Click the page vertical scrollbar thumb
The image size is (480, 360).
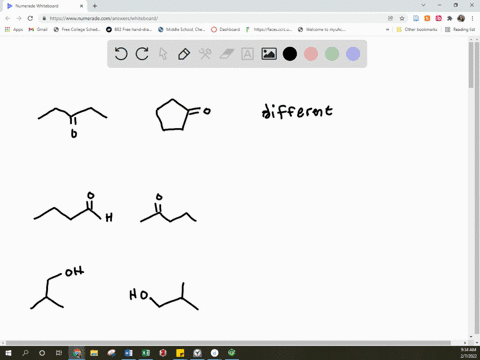[x=471, y=65]
